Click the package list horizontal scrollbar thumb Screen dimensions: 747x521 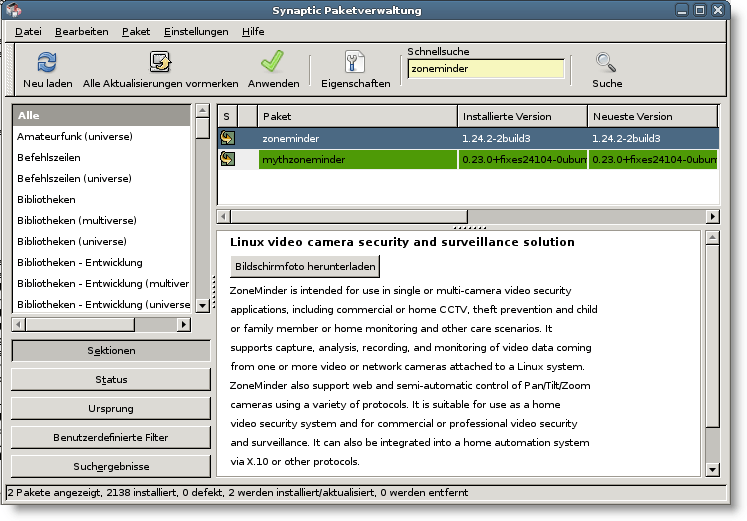349,216
